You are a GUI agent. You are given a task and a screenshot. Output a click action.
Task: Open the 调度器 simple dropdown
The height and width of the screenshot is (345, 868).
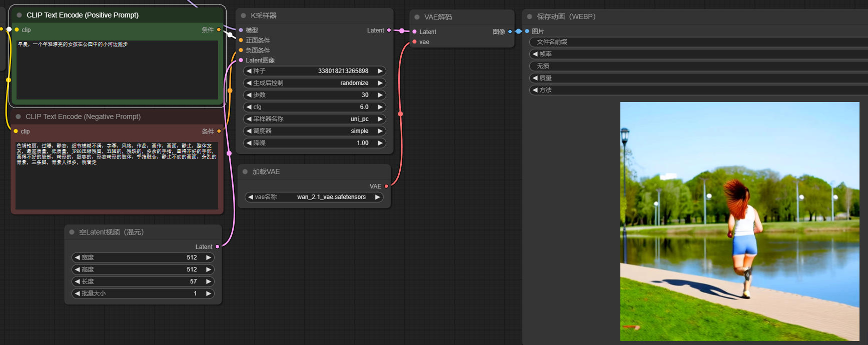(314, 131)
